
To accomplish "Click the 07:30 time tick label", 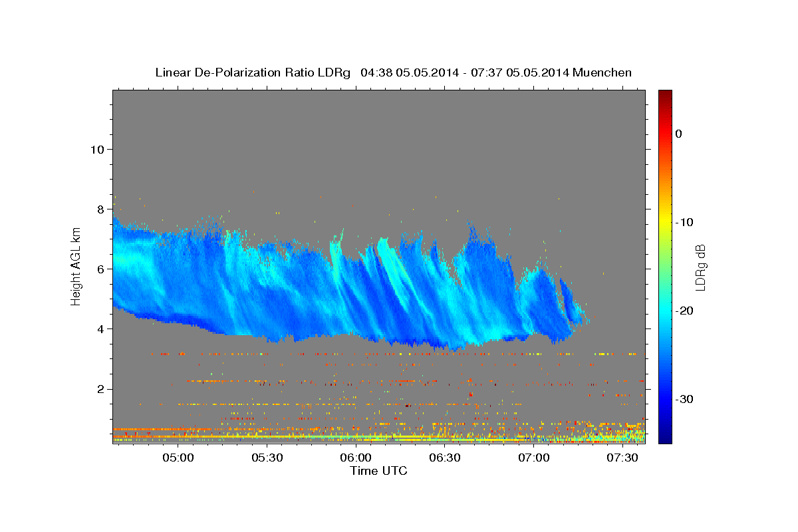I will click(622, 458).
